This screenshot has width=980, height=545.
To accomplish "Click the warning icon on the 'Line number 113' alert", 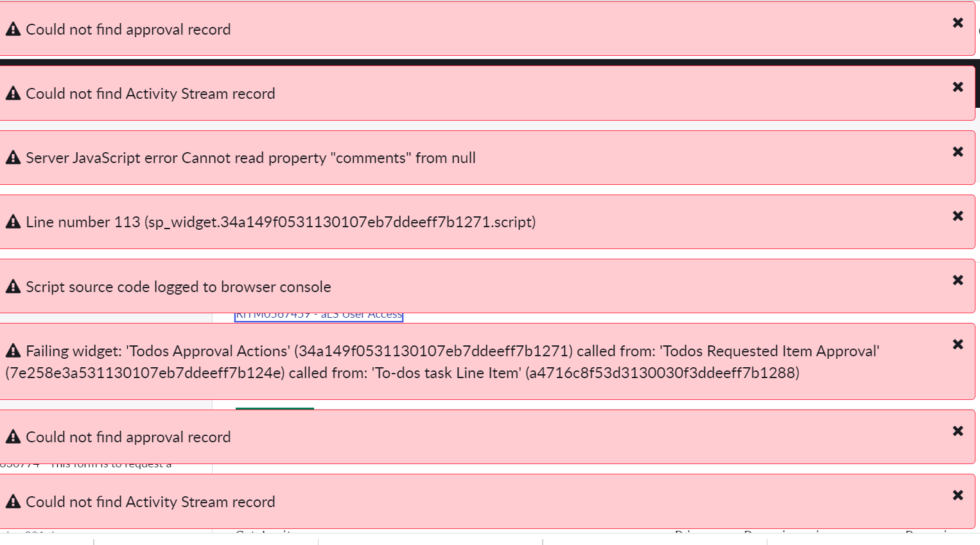I will (x=13, y=221).
